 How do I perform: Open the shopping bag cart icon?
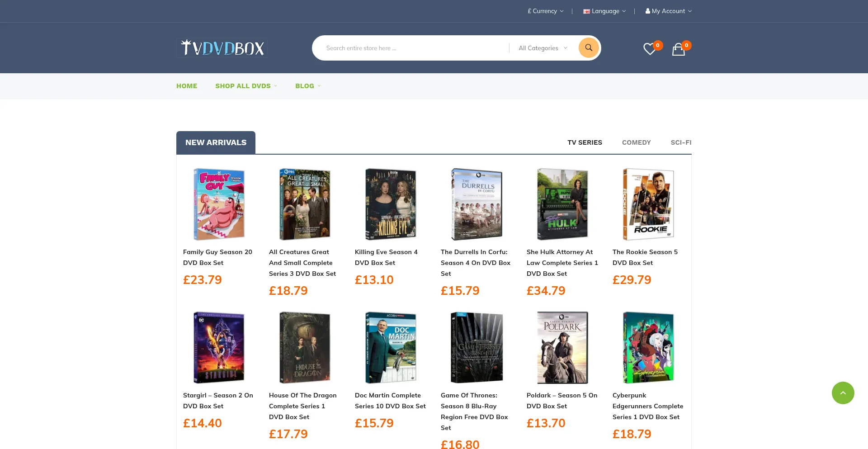click(678, 49)
